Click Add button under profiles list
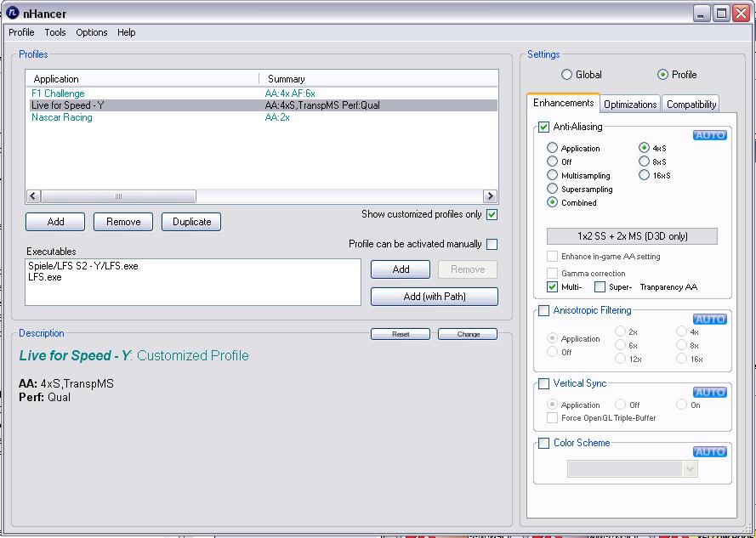756x538 pixels. [55, 222]
